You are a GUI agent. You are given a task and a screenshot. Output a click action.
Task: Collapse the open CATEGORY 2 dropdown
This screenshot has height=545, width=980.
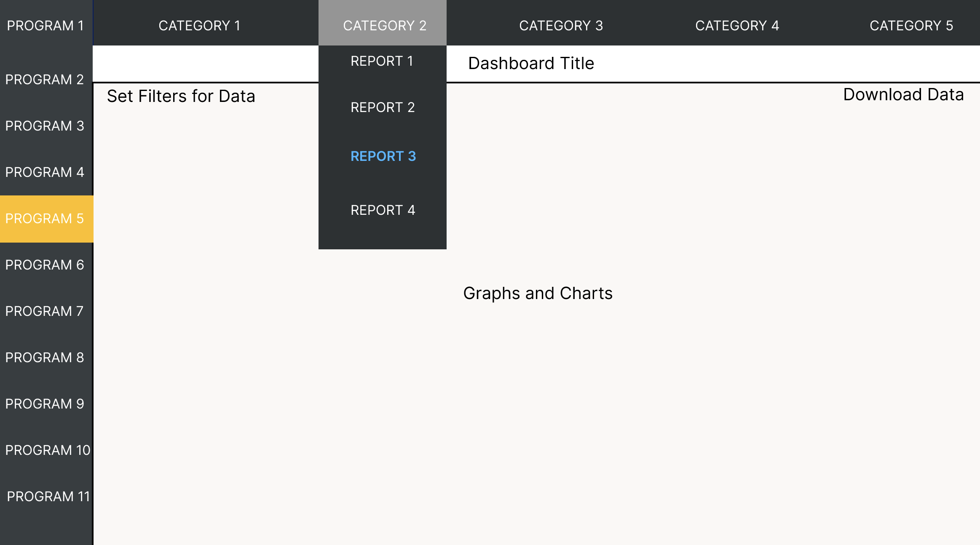click(383, 23)
